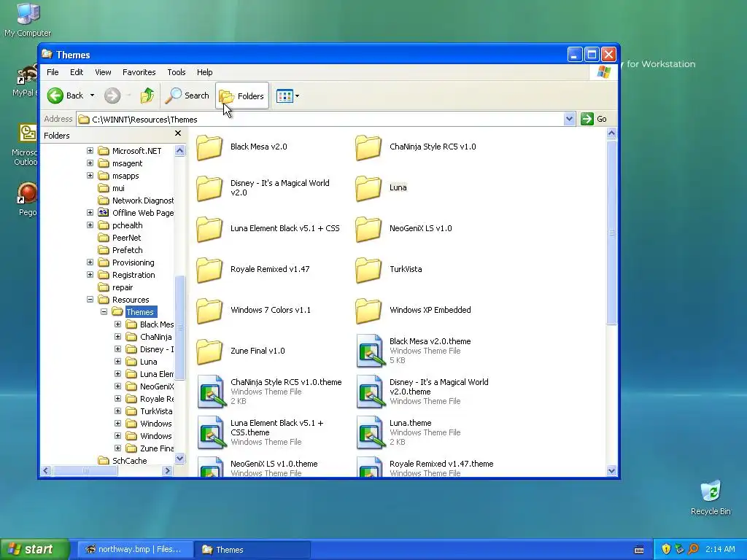Click the file list scroll down arrow
Image resolution: width=747 pixels, height=560 pixels.
(612, 471)
